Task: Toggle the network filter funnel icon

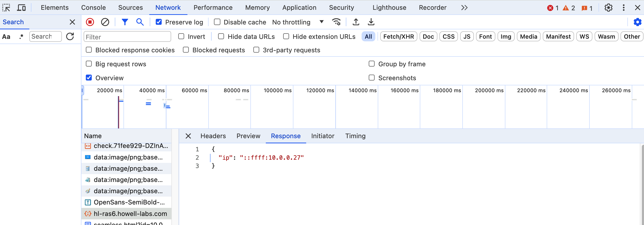Action: (125, 22)
